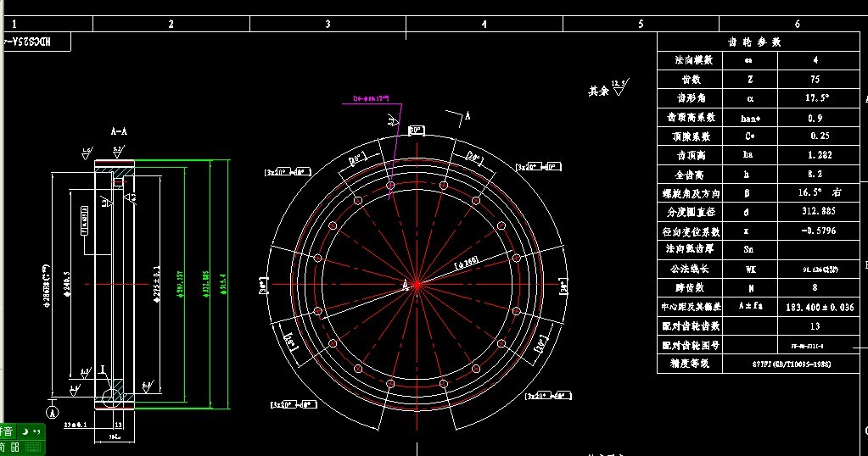This screenshot has width=868, height=456.
Task: Click the sheet zone column number 6
Action: (797, 24)
